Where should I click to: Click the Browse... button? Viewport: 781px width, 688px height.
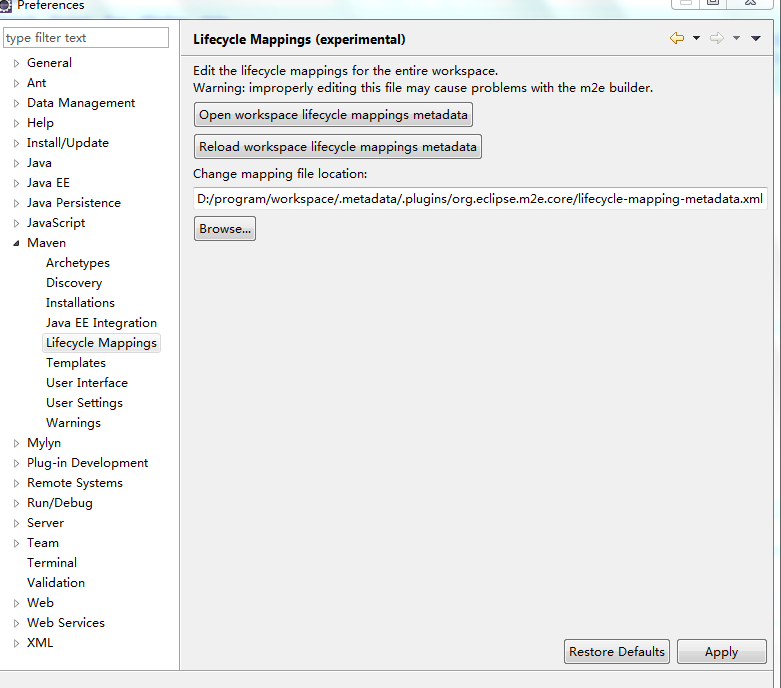(x=225, y=229)
